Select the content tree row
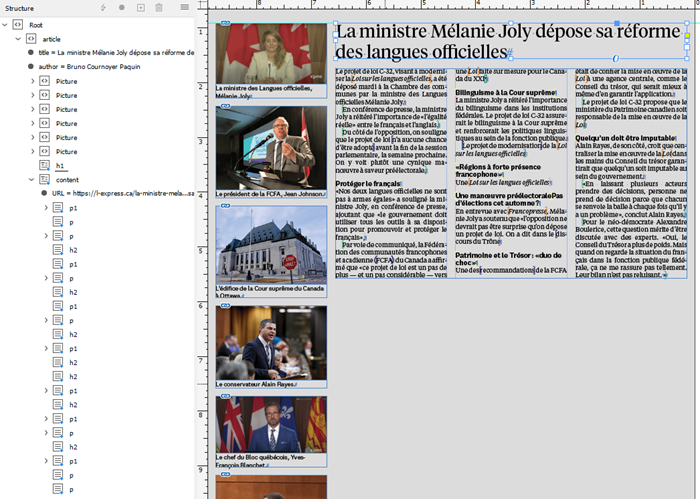 pyautogui.click(x=97, y=179)
